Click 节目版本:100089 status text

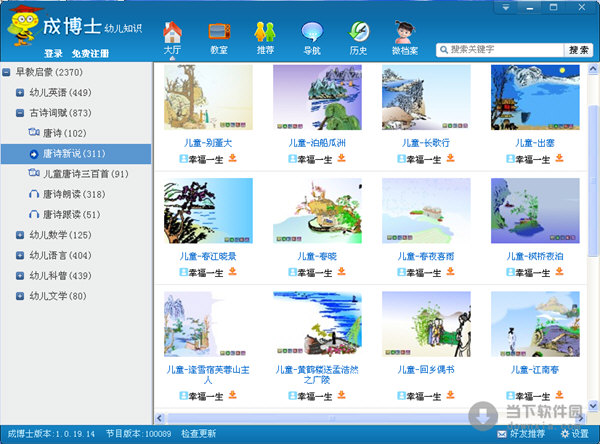139,434
